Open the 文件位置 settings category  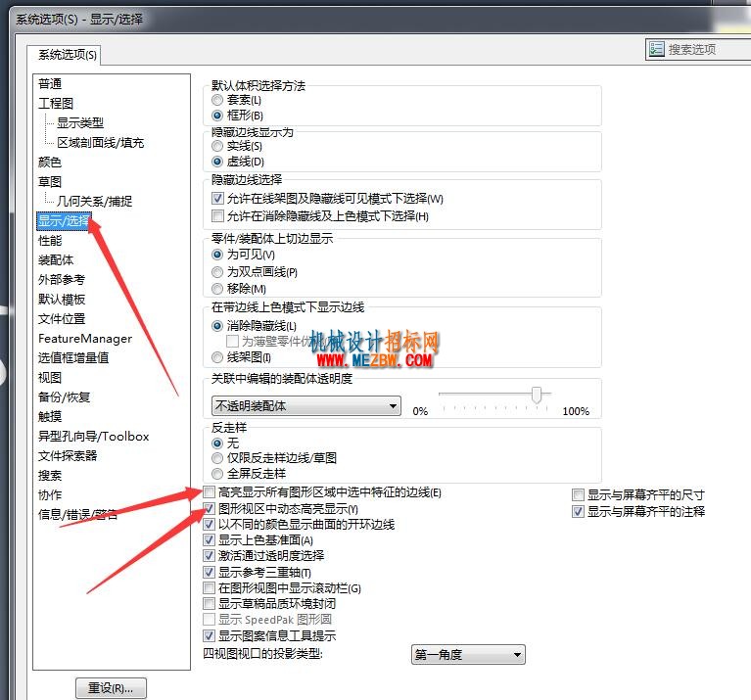tap(62, 318)
